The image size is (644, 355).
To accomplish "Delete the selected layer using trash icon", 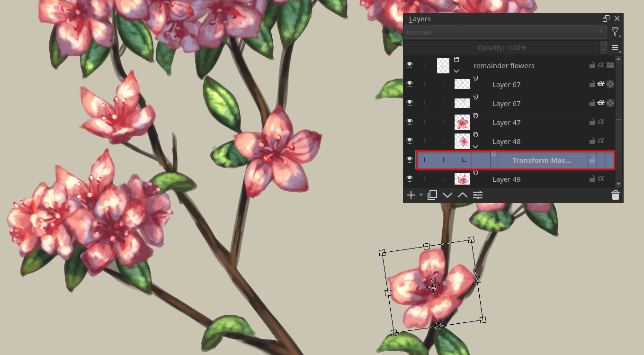I will [615, 195].
